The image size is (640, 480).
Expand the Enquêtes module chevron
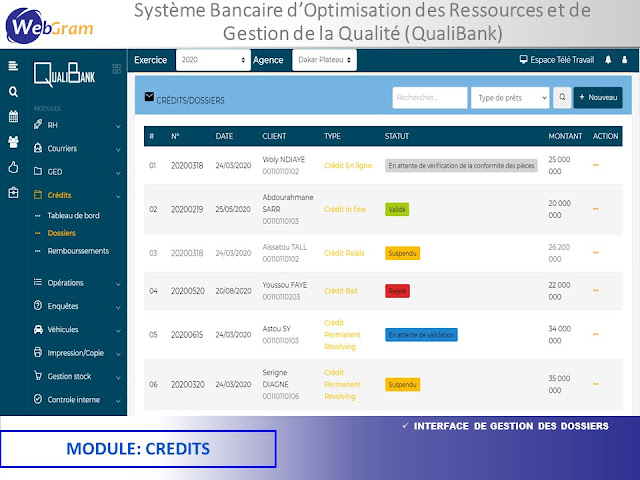[118, 307]
